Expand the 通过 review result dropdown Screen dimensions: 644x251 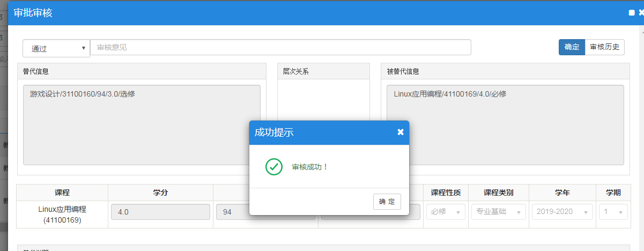click(x=56, y=48)
